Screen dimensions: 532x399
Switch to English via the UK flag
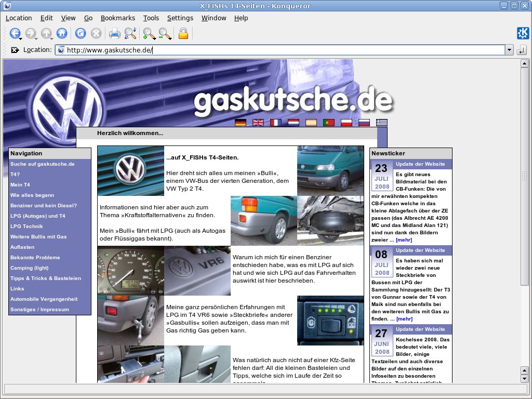tap(258, 123)
